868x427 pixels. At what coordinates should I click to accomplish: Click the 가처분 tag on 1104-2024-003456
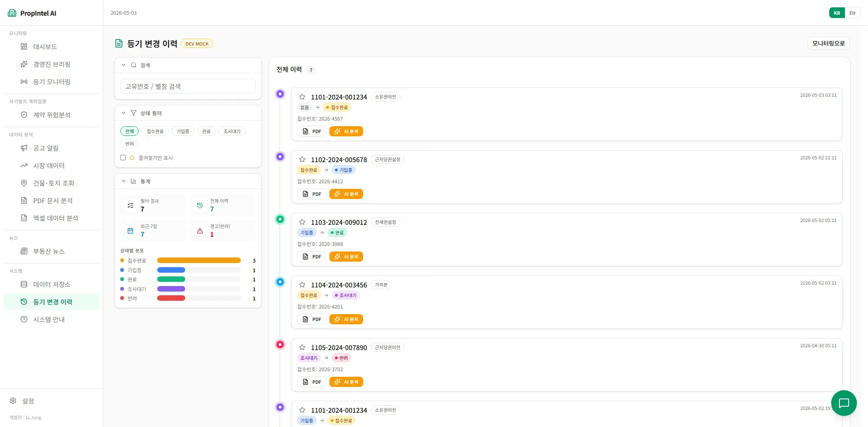click(381, 285)
